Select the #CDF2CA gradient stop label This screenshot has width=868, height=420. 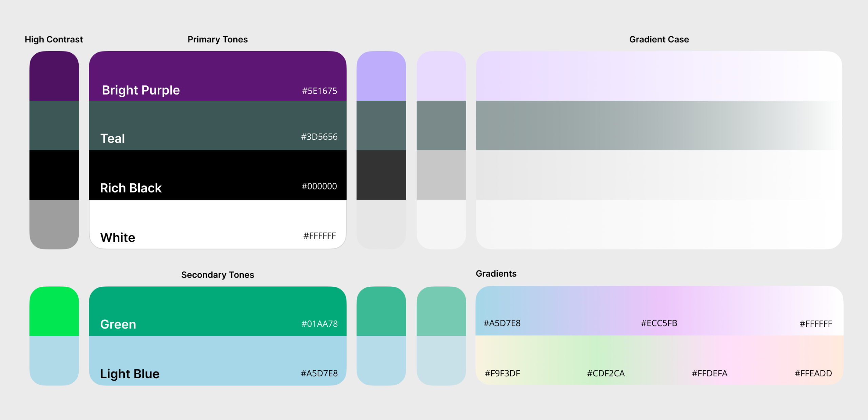pos(606,373)
